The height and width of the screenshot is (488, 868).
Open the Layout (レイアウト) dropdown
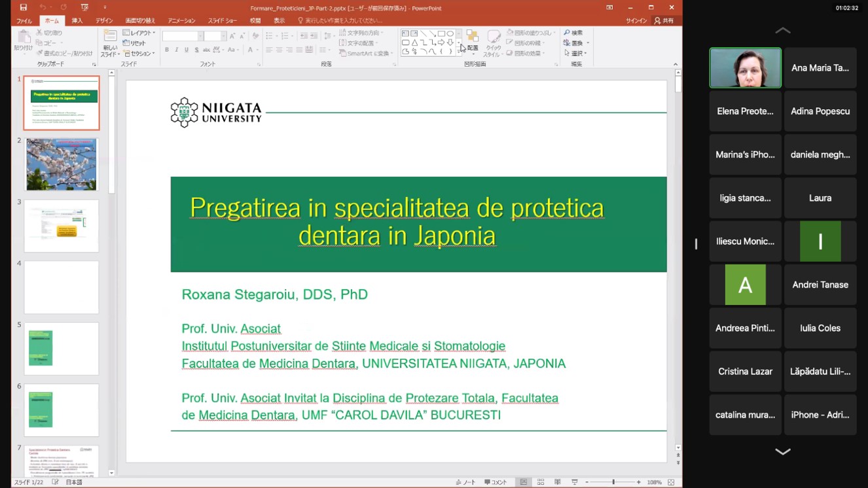pos(139,33)
